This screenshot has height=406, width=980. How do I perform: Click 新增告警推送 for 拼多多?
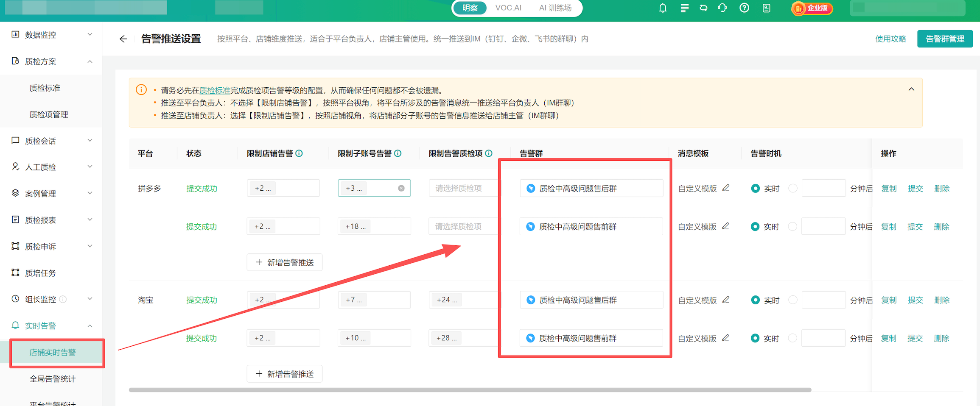click(284, 262)
